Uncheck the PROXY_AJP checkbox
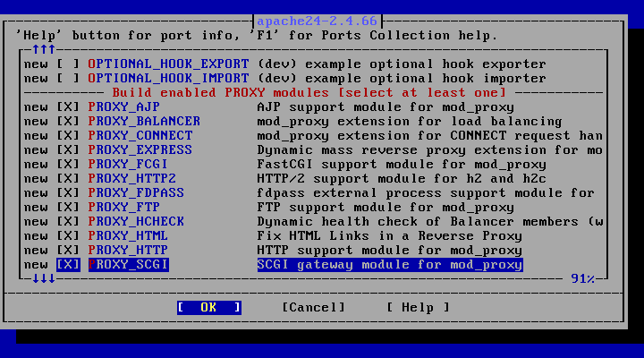The width and height of the screenshot is (644, 358). (68, 107)
